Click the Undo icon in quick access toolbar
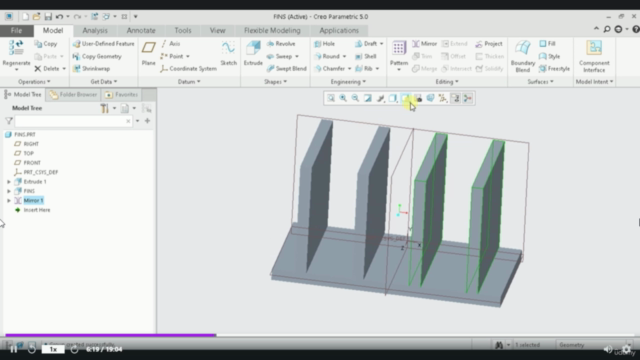The height and width of the screenshot is (360, 640). coord(60,17)
